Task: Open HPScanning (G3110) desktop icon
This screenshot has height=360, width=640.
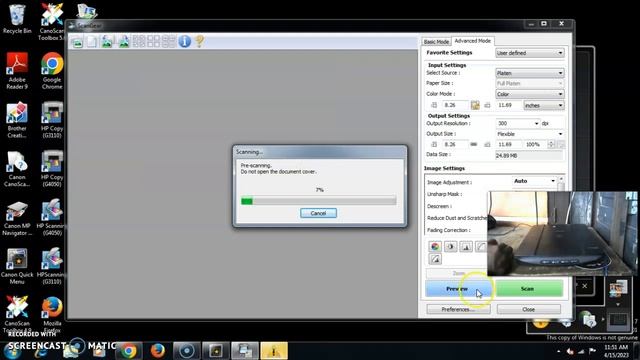Action: pyautogui.click(x=51, y=266)
